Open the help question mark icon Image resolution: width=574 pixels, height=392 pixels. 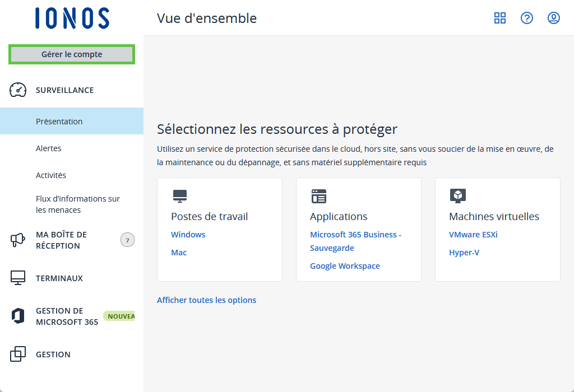(x=526, y=18)
